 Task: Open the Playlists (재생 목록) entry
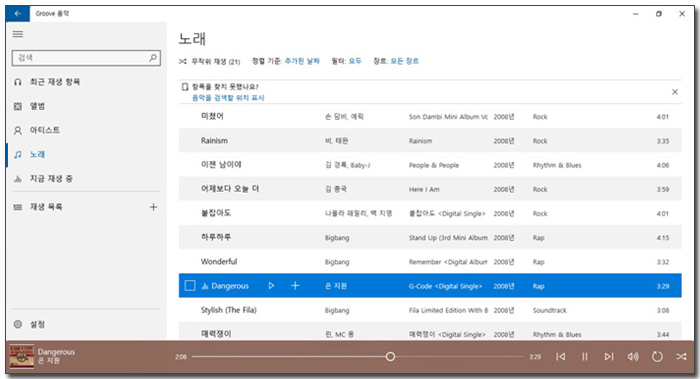coord(46,207)
